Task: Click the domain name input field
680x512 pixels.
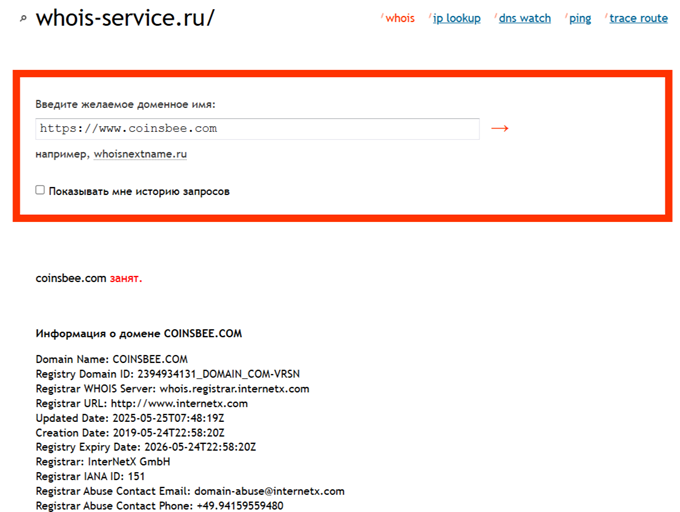Action: [x=257, y=128]
